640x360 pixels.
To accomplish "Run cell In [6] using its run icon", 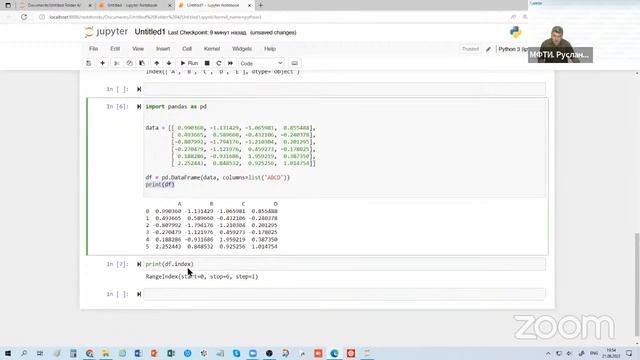I will [x=139, y=107].
